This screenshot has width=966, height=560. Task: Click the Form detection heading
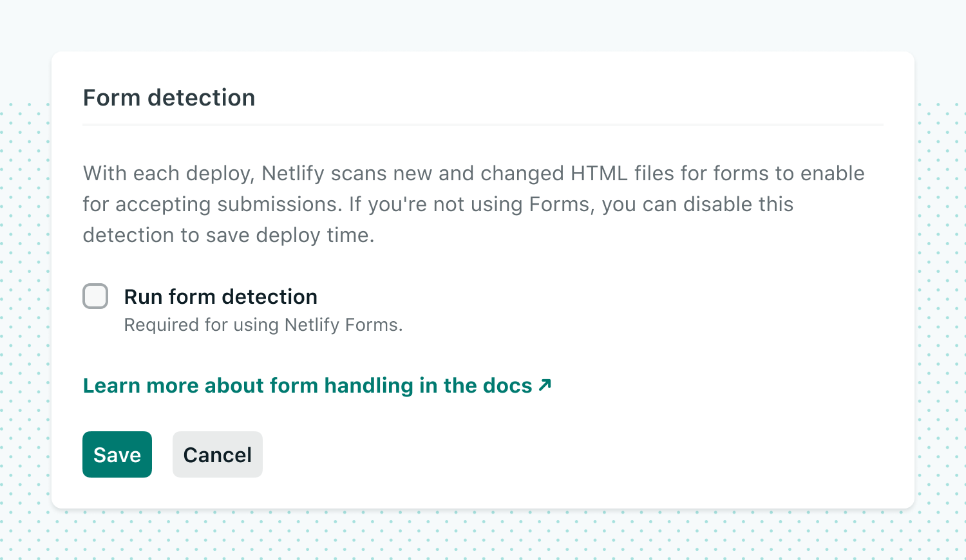pyautogui.click(x=169, y=98)
